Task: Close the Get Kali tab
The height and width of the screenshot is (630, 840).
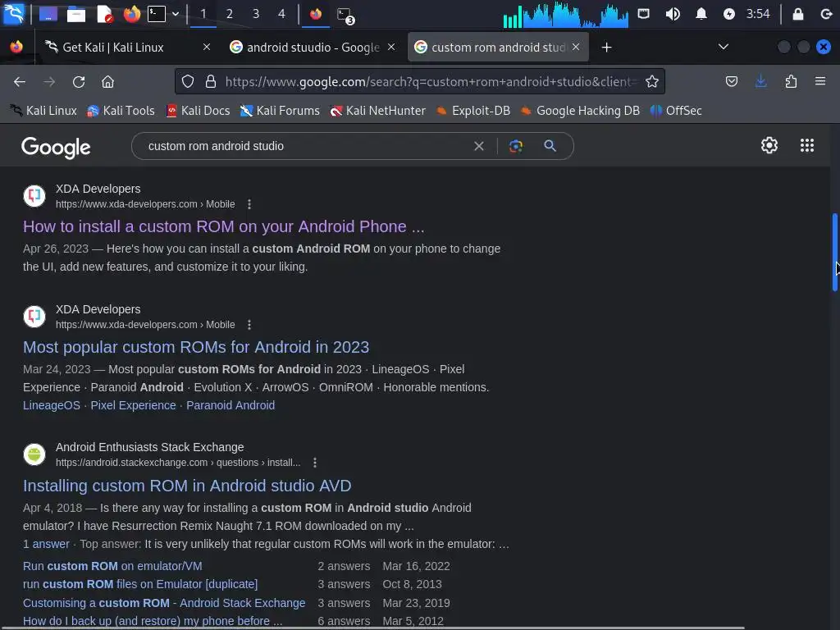Action: pos(206,47)
